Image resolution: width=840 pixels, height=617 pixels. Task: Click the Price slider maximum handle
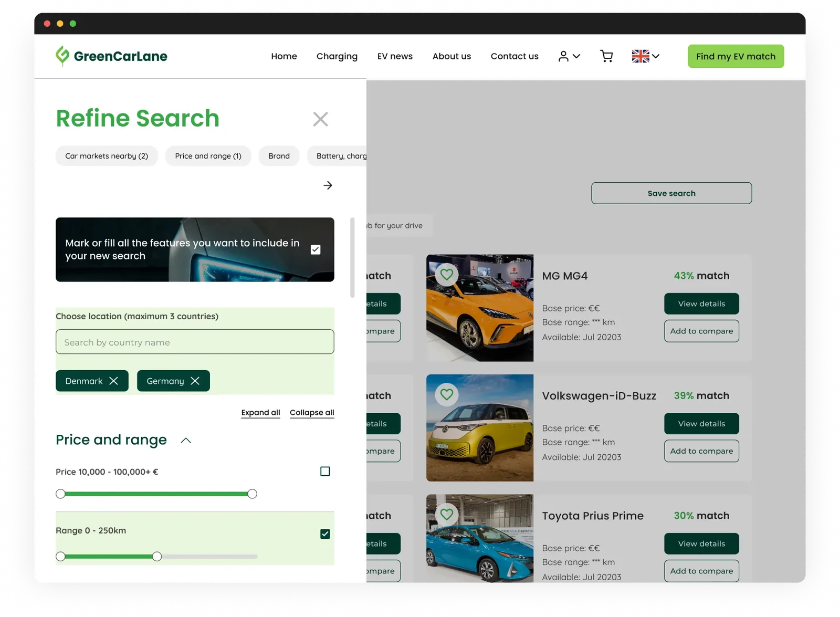pos(252,494)
